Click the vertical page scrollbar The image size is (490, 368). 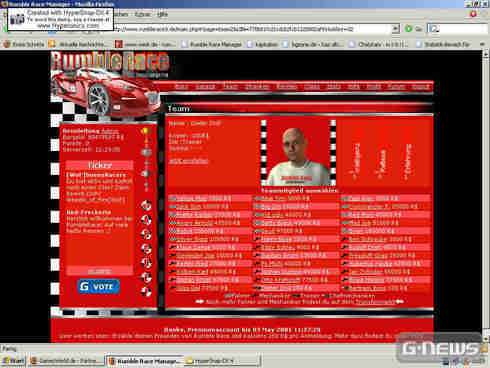pos(485,197)
